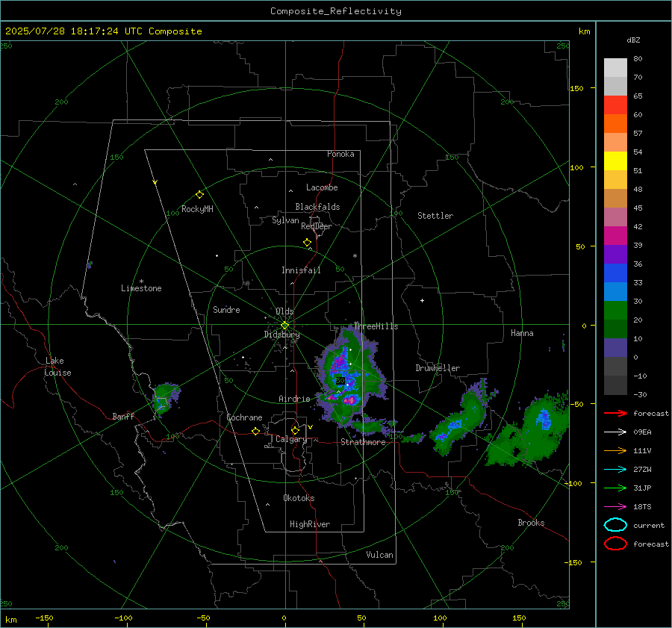Click the red forecast ellipse legend icon
672x628 pixels.
click(615, 544)
